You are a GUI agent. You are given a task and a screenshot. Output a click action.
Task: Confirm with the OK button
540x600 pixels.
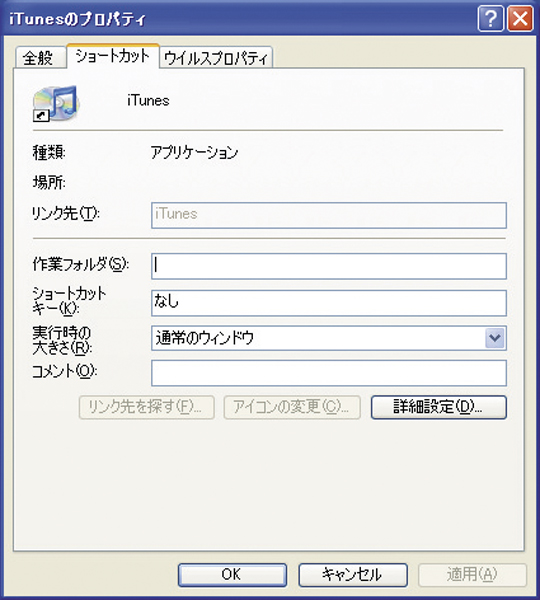tap(232, 575)
